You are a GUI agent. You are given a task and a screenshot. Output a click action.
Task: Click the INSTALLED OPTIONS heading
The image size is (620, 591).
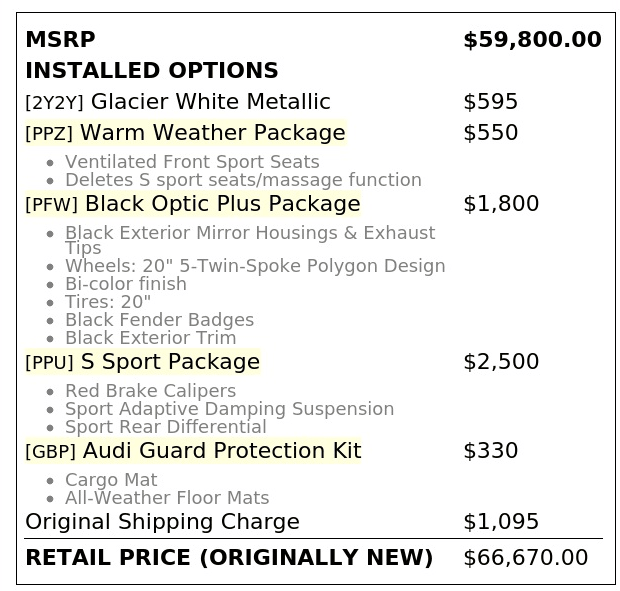click(152, 70)
